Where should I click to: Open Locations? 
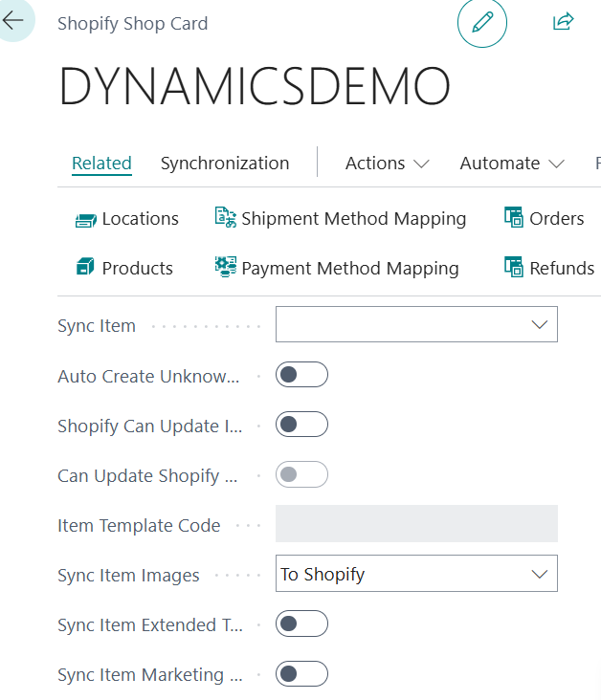(x=127, y=219)
